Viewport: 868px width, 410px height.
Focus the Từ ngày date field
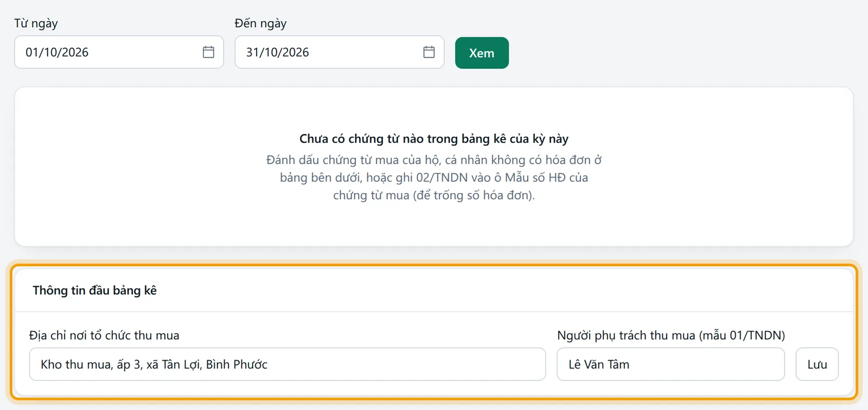point(119,52)
